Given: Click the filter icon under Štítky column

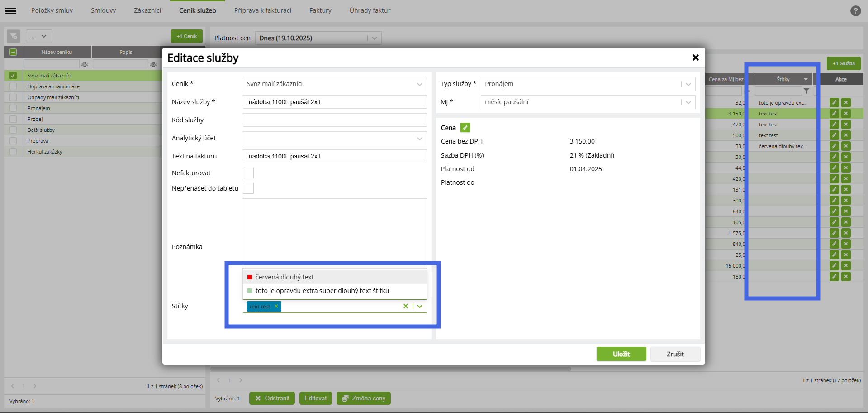Looking at the screenshot, I should click(806, 91).
